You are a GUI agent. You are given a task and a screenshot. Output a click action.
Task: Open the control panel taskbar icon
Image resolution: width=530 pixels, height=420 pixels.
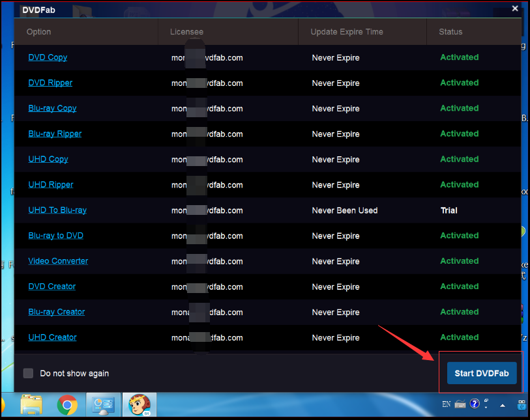click(x=103, y=404)
